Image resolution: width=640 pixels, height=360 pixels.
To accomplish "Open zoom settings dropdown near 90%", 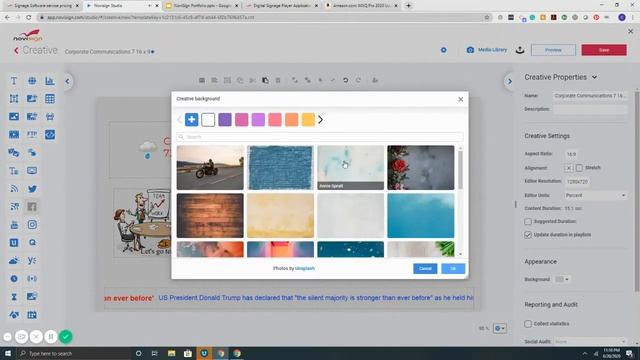I will 500,328.
